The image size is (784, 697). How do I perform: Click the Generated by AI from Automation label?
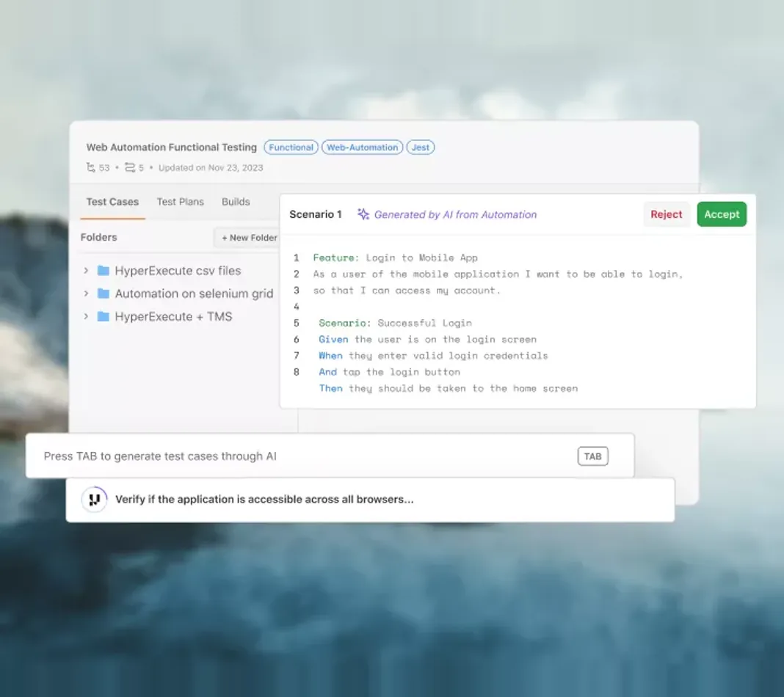tap(455, 215)
